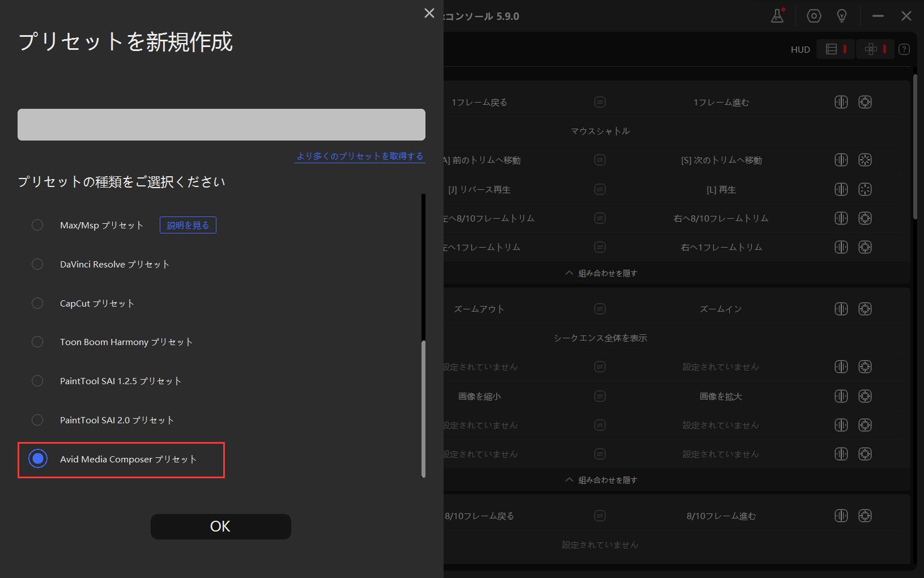
Task: Toggle the HUD D-pad layout switch
Action: tap(875, 49)
